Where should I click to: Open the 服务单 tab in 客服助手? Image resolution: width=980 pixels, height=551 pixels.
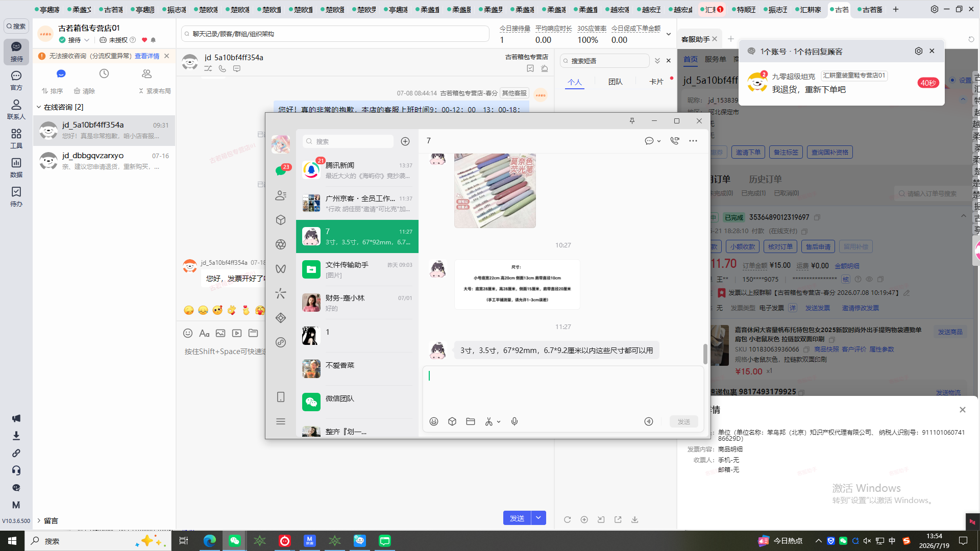click(716, 59)
